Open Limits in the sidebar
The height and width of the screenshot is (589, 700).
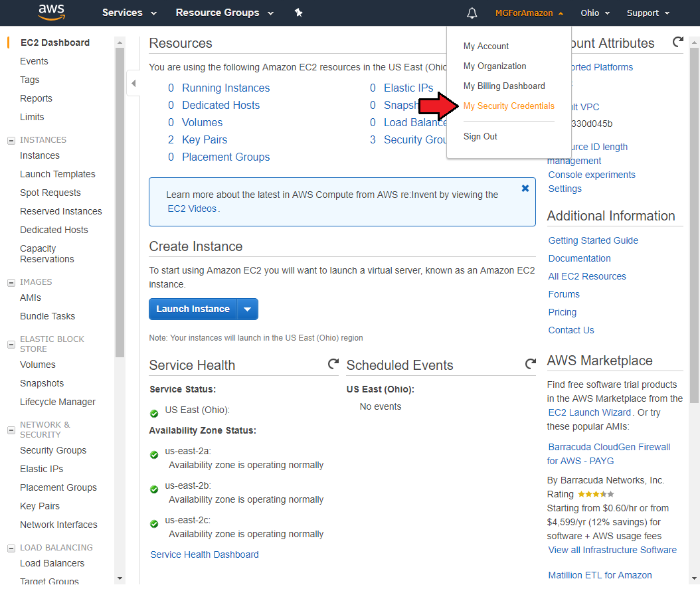[32, 117]
